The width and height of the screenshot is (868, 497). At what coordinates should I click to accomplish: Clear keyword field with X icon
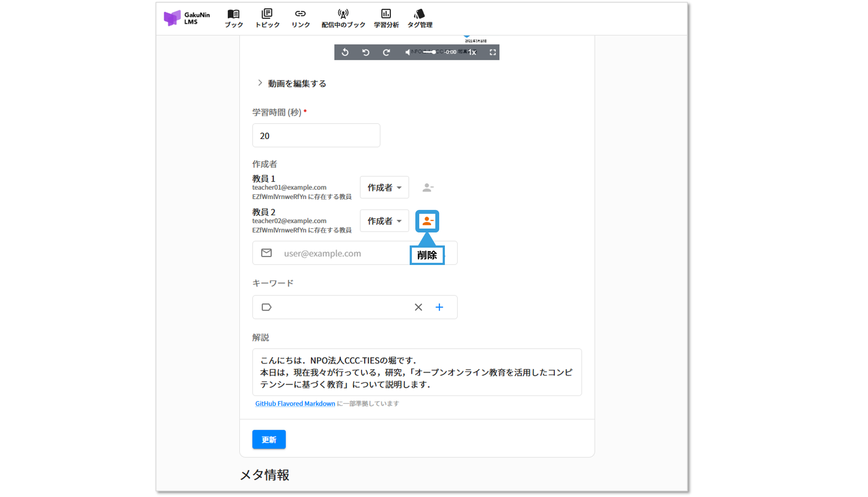click(418, 307)
